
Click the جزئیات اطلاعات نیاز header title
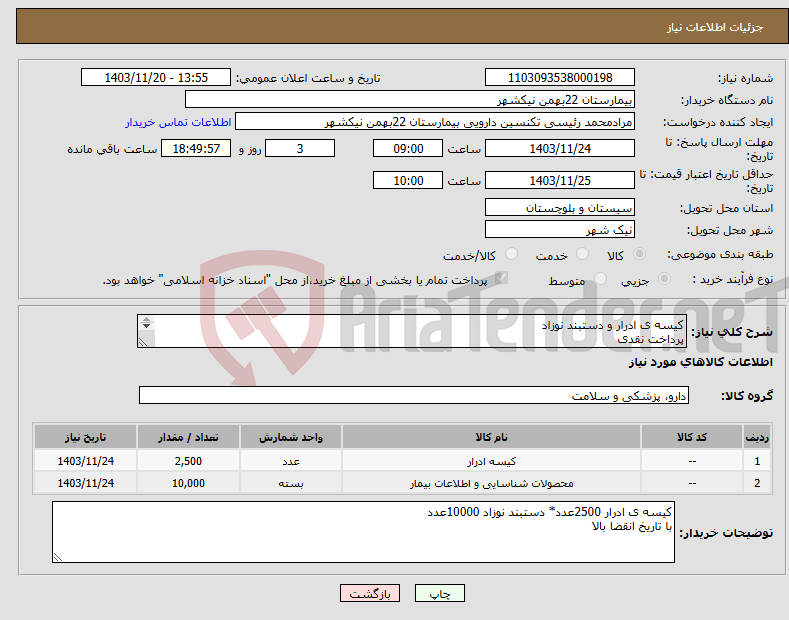click(715, 27)
